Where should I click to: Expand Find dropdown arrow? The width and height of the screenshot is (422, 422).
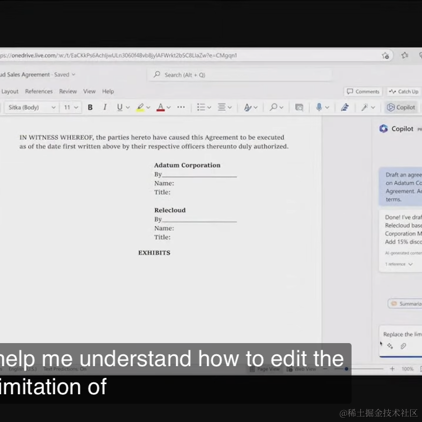(281, 107)
